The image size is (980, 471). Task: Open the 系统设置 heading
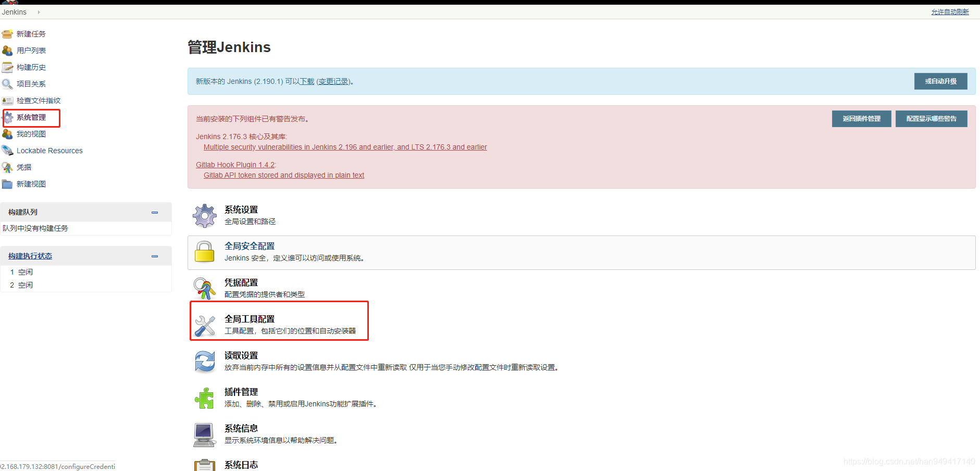click(241, 209)
